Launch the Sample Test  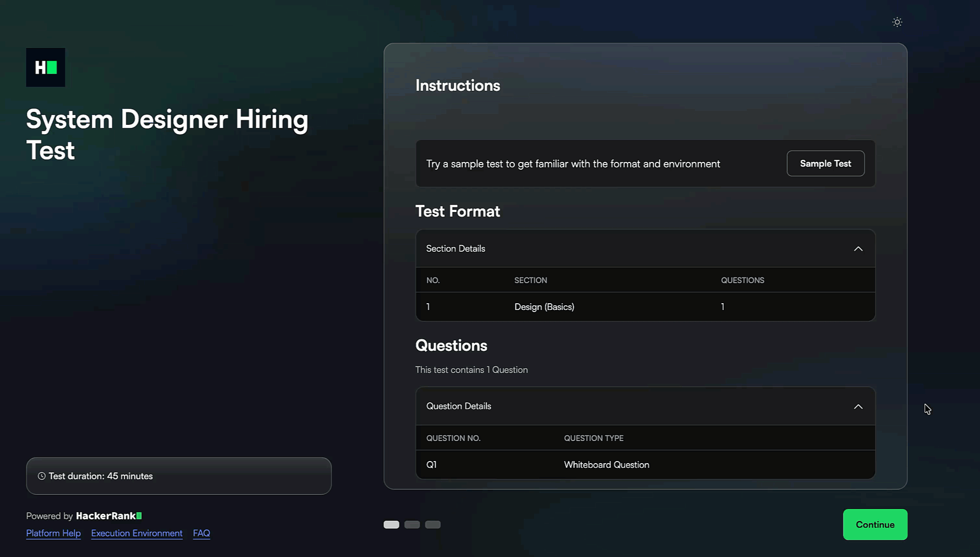(825, 163)
